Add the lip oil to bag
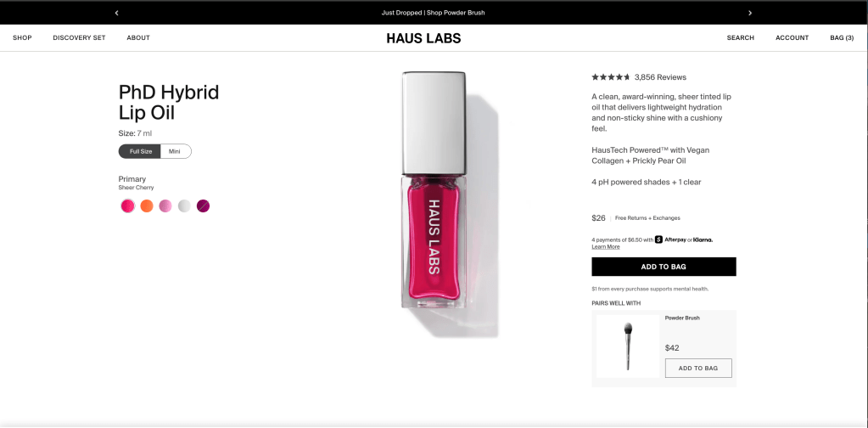The width and height of the screenshot is (868, 428). click(x=664, y=267)
